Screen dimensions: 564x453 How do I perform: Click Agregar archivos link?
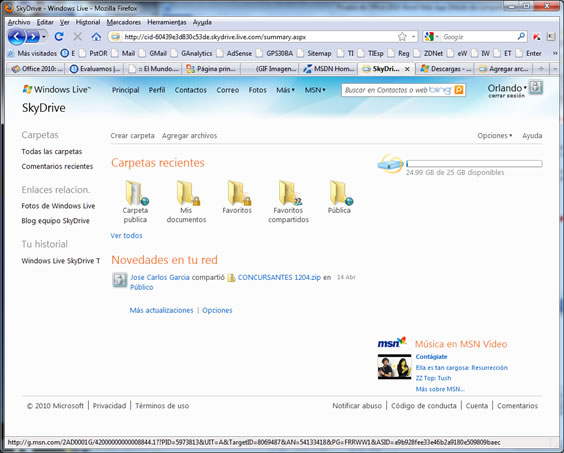[x=190, y=136]
